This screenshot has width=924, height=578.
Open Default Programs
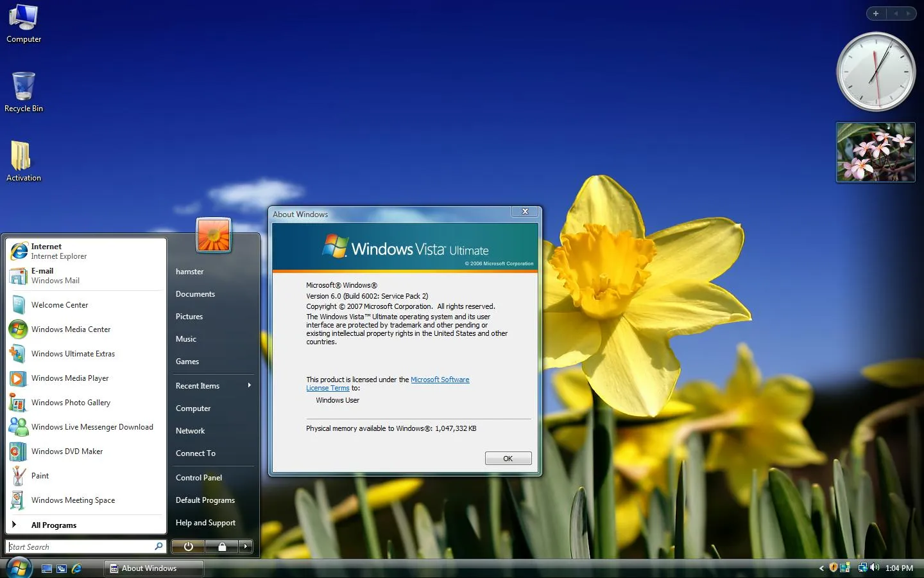coord(214,500)
